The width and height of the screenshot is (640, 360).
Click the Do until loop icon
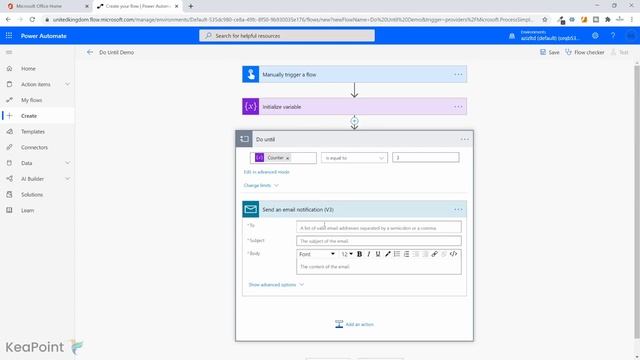pyautogui.click(x=244, y=139)
